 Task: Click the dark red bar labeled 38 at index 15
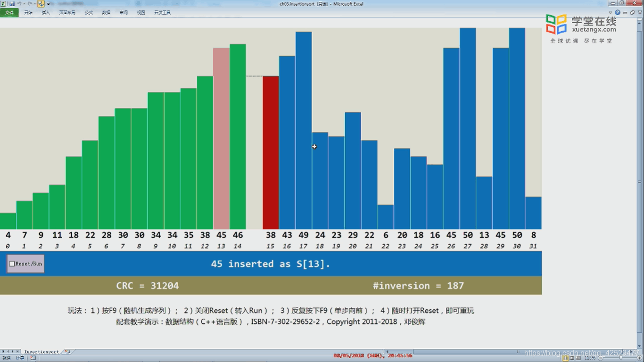tap(271, 153)
